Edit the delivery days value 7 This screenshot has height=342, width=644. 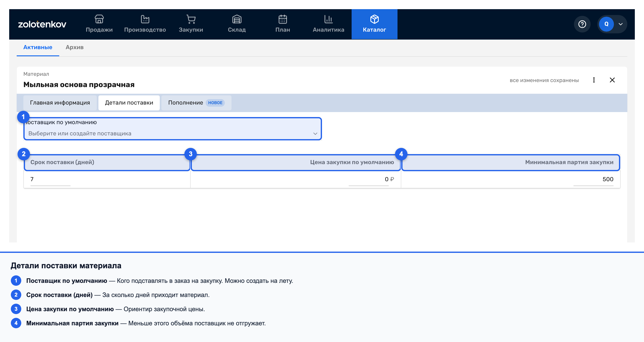click(50, 179)
